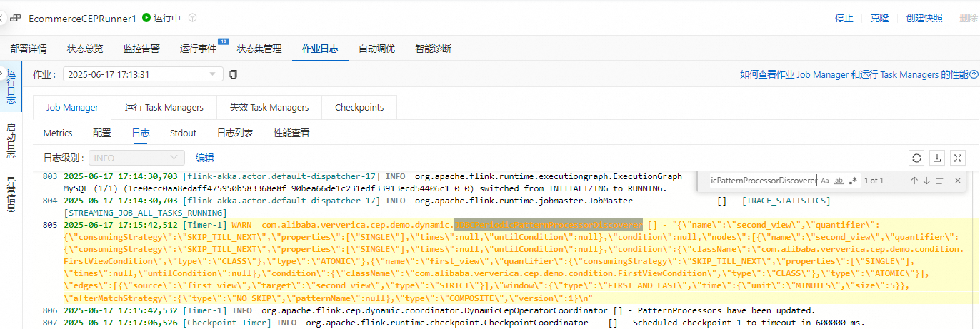Select the 日志 sub-tab
Screen dimensions: 980x329
141,133
